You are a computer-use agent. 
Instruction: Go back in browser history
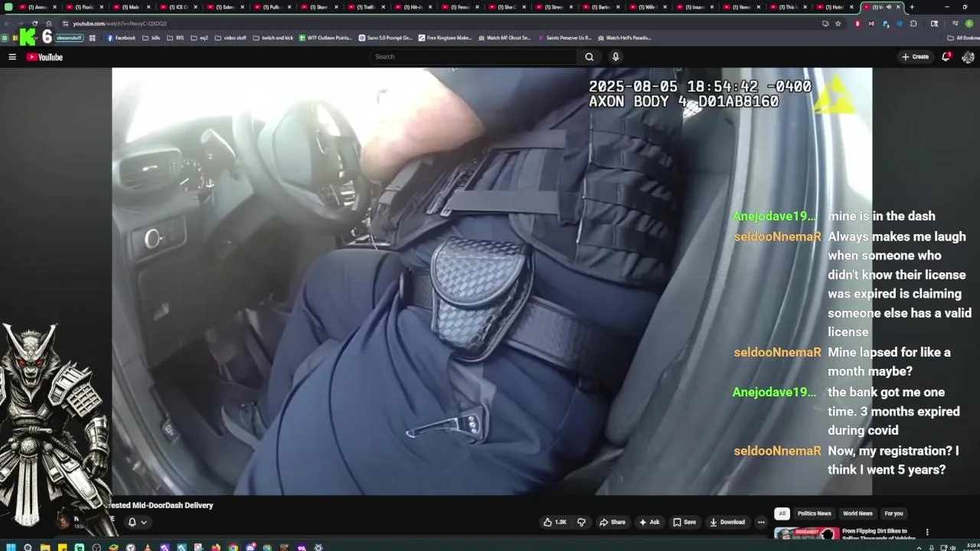[x=8, y=23]
